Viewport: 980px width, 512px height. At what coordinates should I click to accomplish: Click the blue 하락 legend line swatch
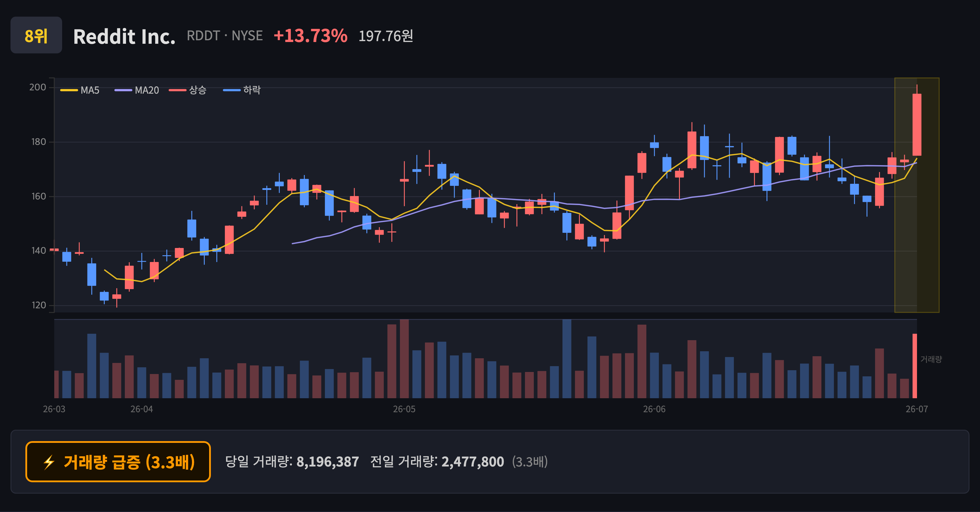[232, 90]
